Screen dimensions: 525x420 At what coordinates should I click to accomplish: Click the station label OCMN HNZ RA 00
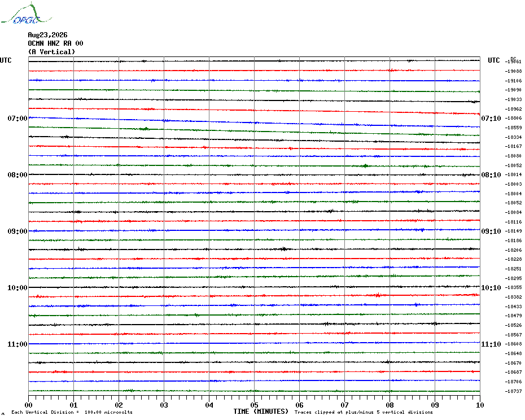pyautogui.click(x=55, y=43)
